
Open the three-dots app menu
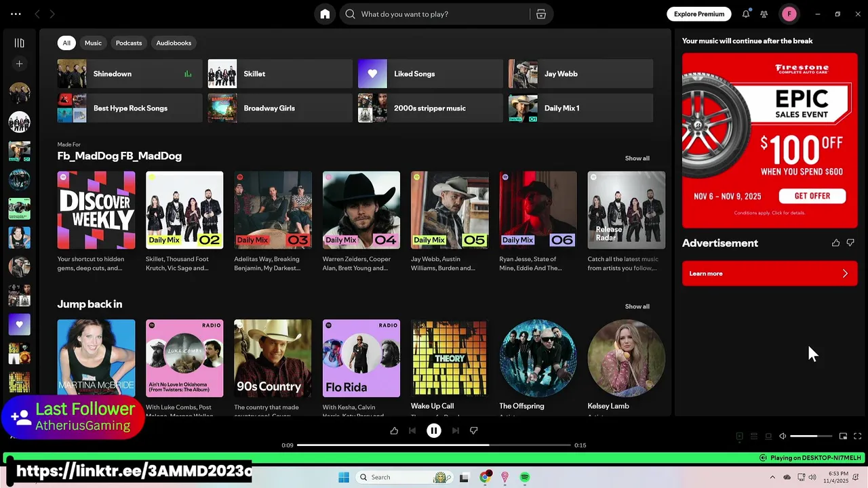(16, 14)
